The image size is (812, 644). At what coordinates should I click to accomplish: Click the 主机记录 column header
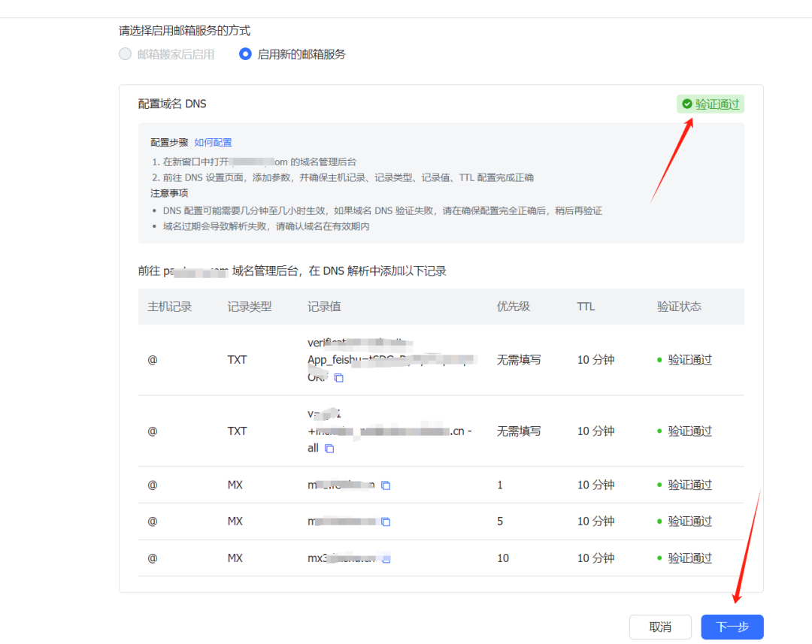(x=170, y=307)
